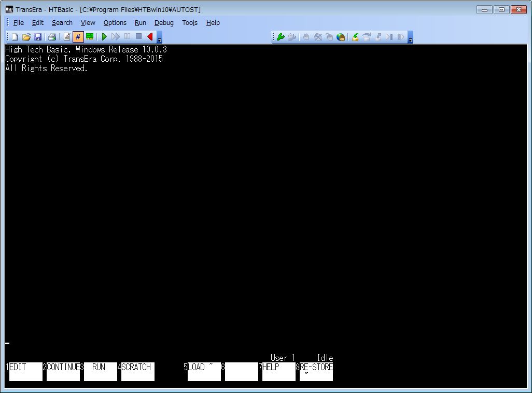Click softkey 2 CONTINUE
This screenshot has height=393, width=532.
(63, 372)
